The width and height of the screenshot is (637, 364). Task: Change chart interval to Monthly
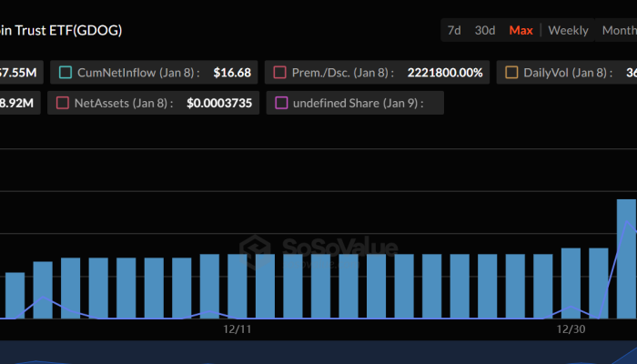pyautogui.click(x=619, y=30)
